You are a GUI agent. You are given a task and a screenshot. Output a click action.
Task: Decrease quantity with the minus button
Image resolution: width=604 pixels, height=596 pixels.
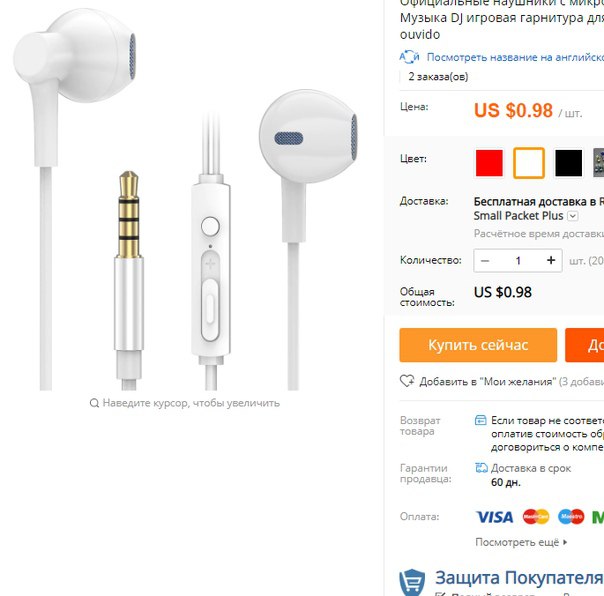[x=485, y=261]
